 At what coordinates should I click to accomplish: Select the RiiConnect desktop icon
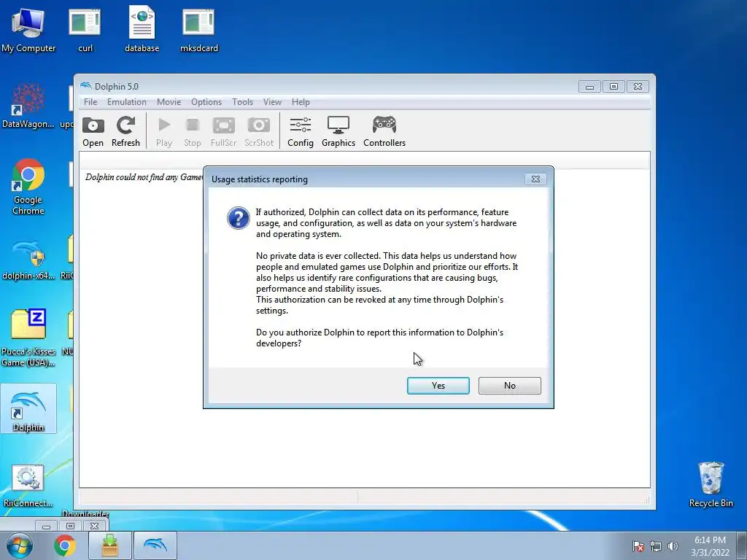tap(28, 486)
